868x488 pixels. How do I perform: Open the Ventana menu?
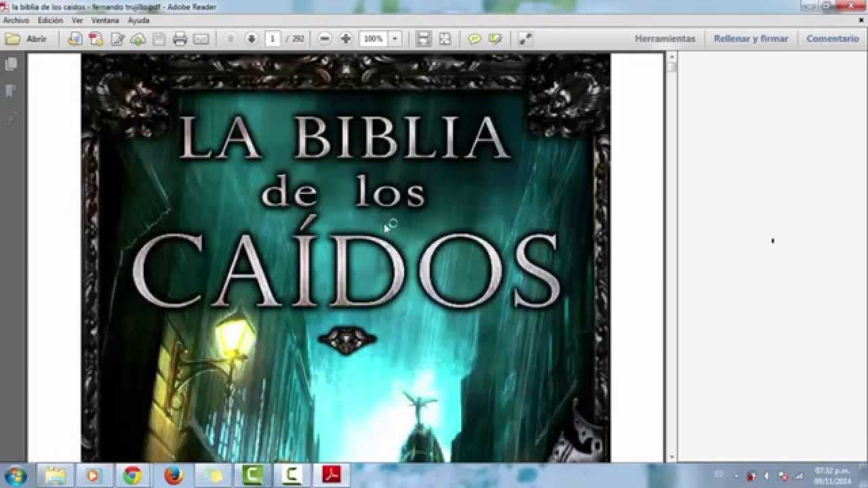(x=105, y=20)
